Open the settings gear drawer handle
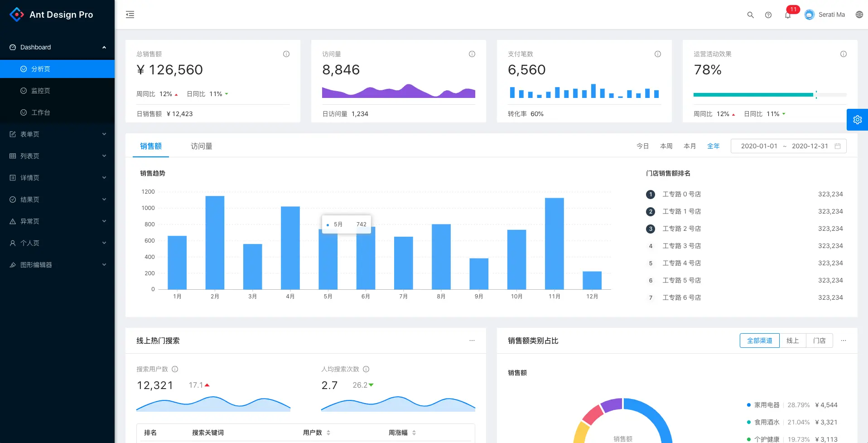The image size is (868, 443). point(857,120)
